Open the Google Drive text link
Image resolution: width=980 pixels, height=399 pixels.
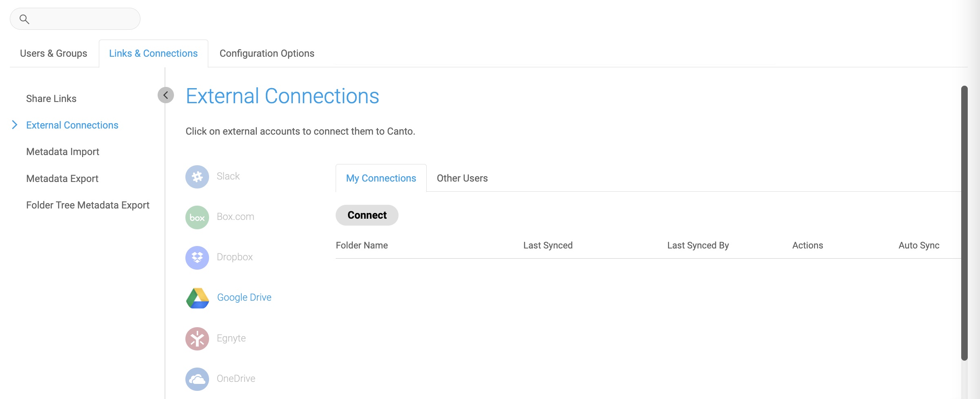pyautogui.click(x=244, y=297)
